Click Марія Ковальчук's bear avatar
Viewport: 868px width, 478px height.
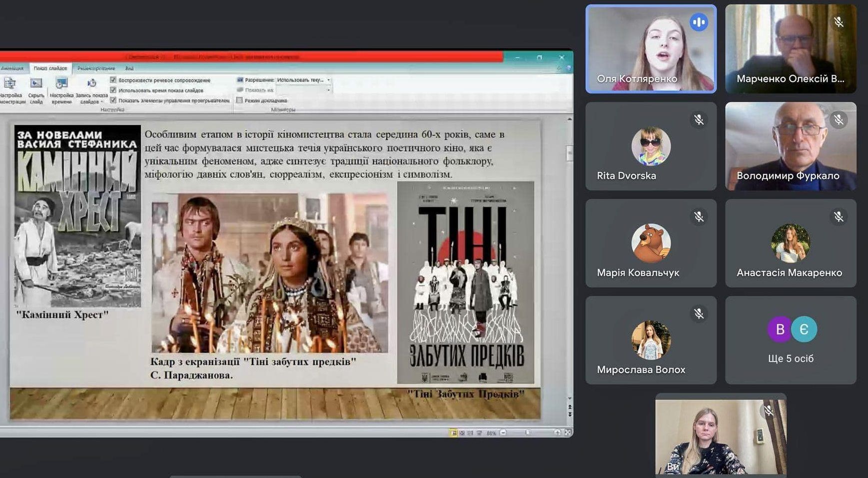pyautogui.click(x=651, y=243)
